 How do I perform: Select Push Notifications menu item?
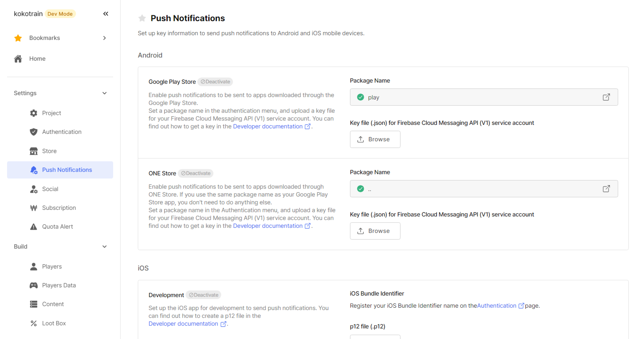pyautogui.click(x=60, y=170)
